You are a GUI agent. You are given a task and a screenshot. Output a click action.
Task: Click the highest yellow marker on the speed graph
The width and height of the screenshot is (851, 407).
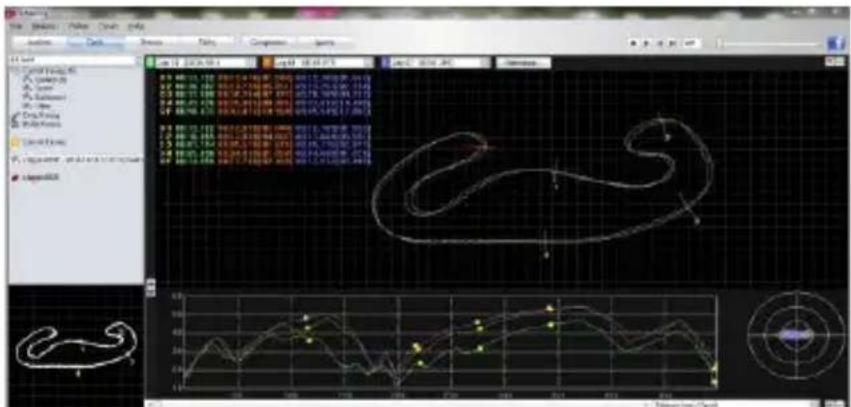click(x=549, y=308)
